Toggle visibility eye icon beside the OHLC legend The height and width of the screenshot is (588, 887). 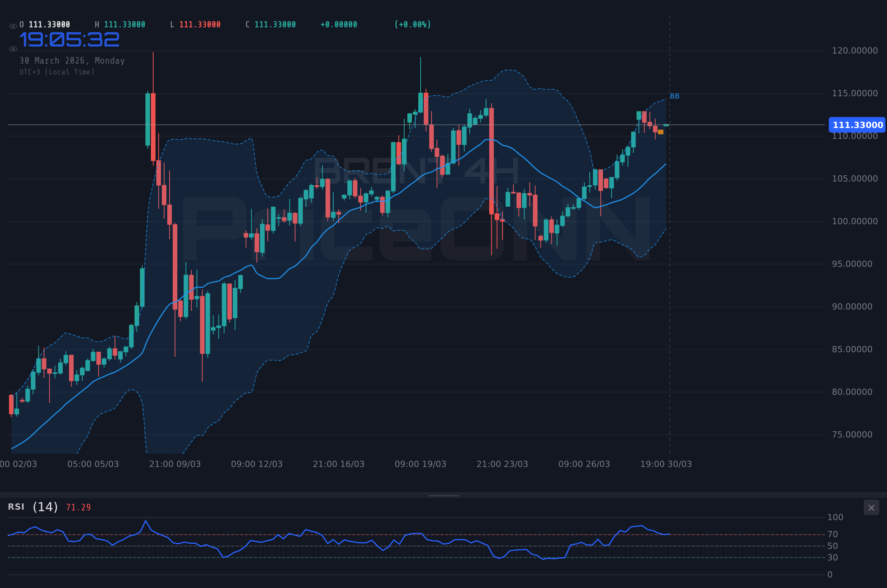point(13,25)
